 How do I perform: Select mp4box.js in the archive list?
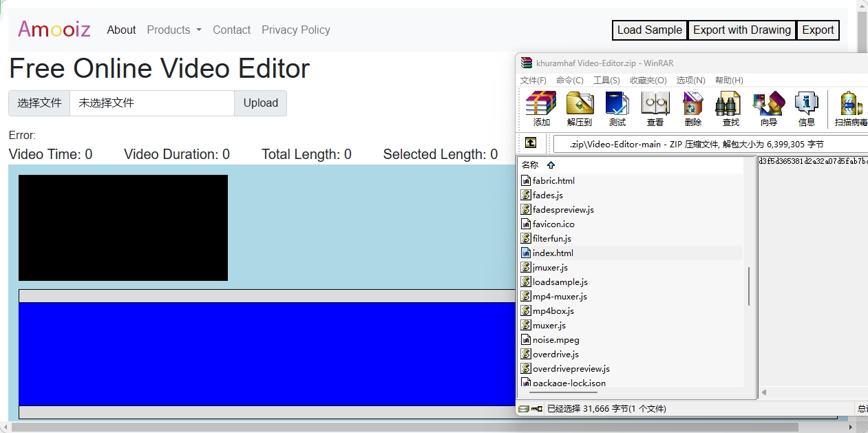pyautogui.click(x=553, y=310)
